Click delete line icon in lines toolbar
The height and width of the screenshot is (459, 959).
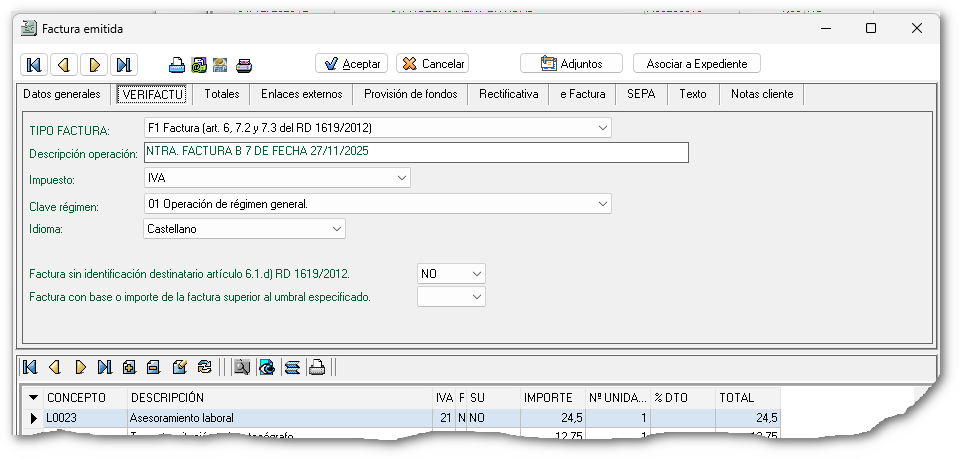[153, 368]
